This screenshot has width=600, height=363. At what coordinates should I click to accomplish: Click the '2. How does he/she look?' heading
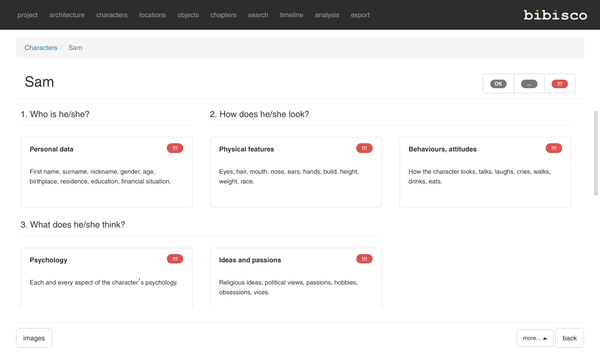pos(259,114)
